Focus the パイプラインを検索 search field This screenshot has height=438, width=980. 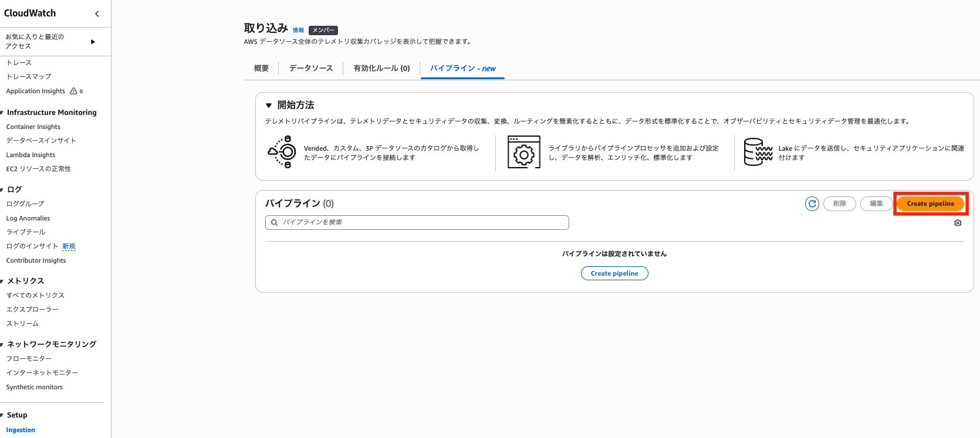[417, 222]
